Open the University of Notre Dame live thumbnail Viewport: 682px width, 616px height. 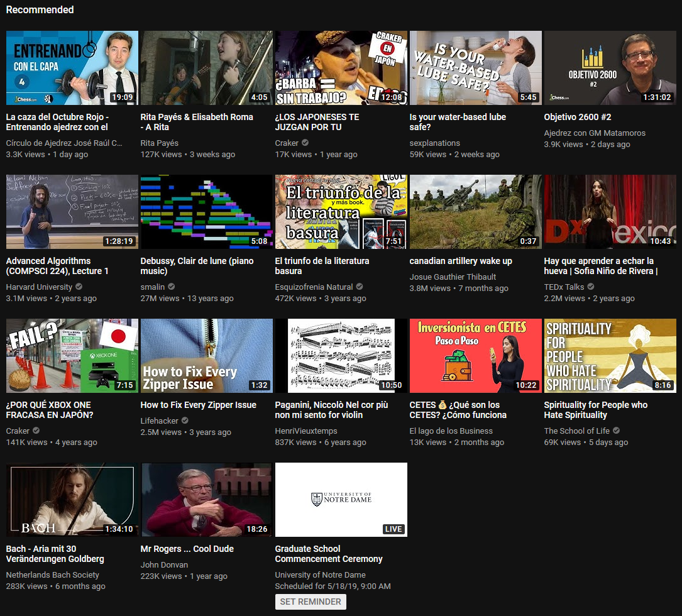[x=341, y=500]
